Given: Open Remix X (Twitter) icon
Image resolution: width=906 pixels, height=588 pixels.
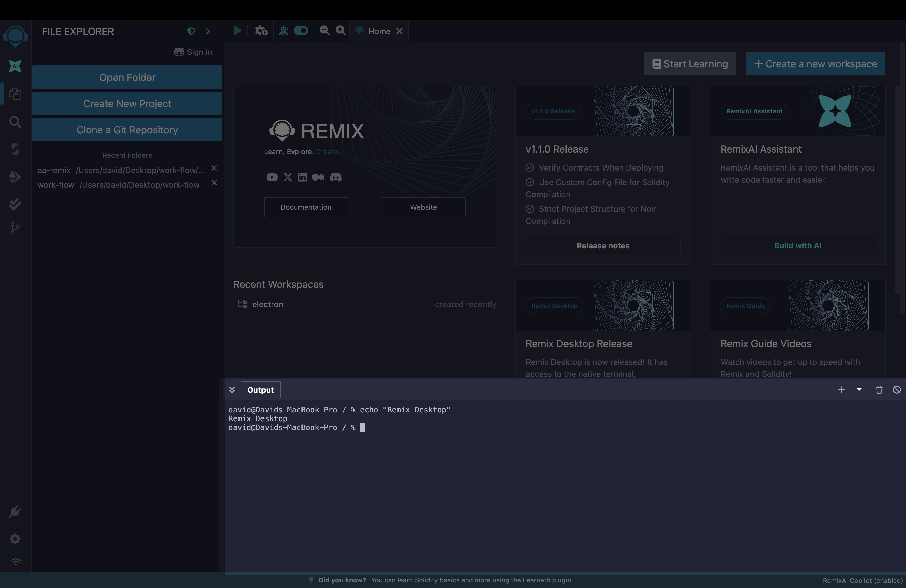Looking at the screenshot, I should (288, 177).
